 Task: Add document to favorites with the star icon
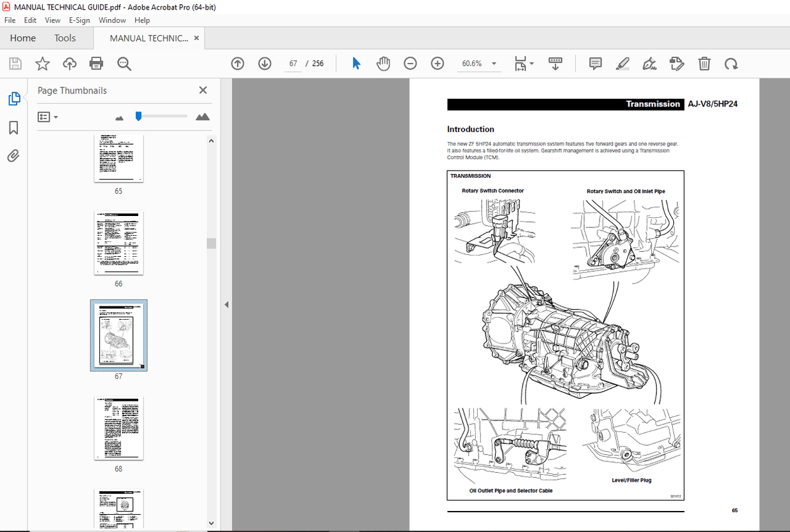coord(42,63)
